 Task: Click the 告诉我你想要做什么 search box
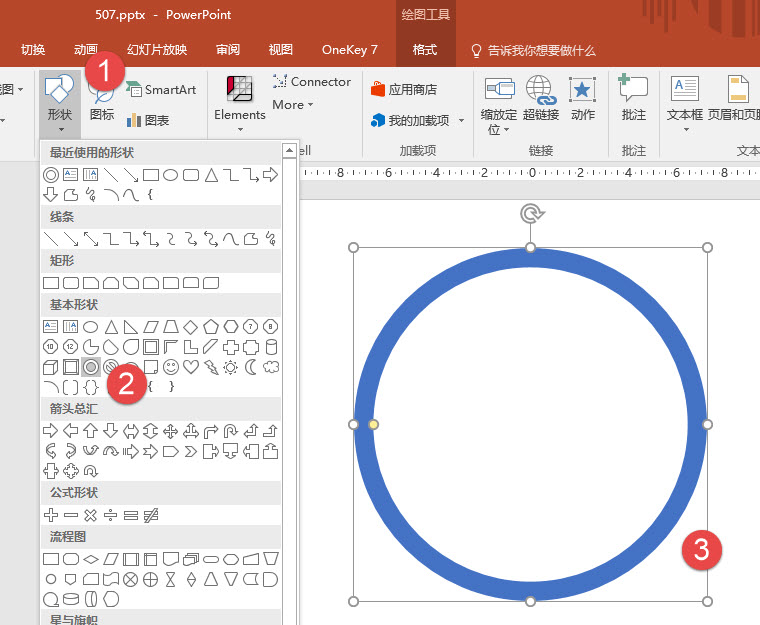tap(533, 50)
